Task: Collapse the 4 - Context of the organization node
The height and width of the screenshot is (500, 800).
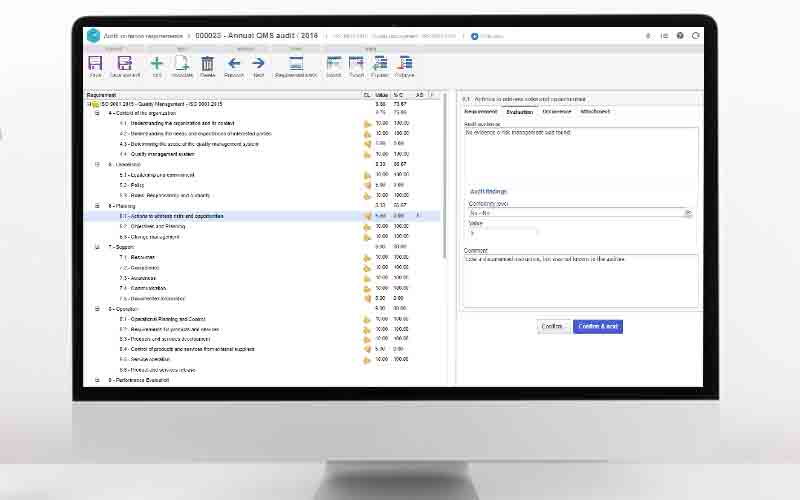Action: (x=97, y=113)
